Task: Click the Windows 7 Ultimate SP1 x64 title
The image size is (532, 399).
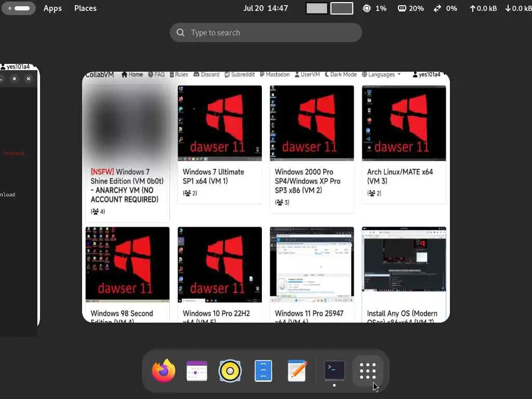Action: [214, 177]
